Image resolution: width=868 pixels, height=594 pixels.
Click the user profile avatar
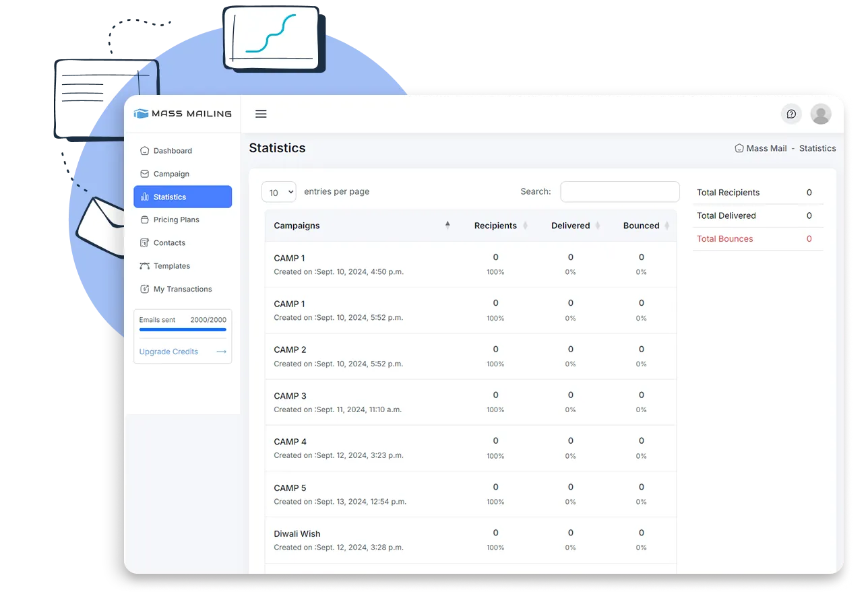pyautogui.click(x=820, y=114)
